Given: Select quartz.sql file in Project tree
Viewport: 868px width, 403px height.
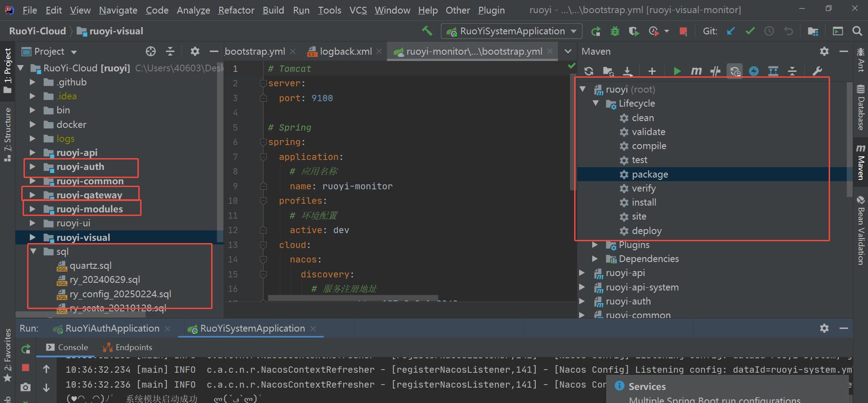Looking at the screenshot, I should tap(90, 266).
